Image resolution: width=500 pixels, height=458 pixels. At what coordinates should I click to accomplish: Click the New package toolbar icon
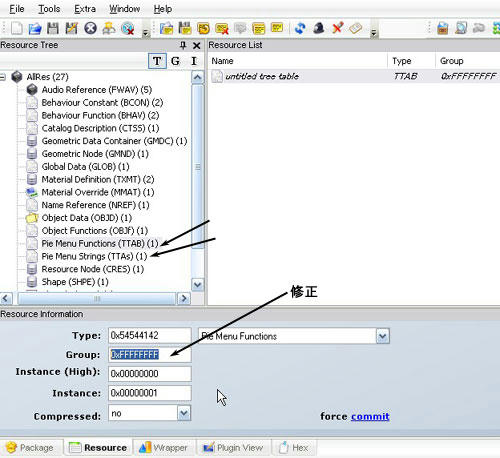click(16, 29)
